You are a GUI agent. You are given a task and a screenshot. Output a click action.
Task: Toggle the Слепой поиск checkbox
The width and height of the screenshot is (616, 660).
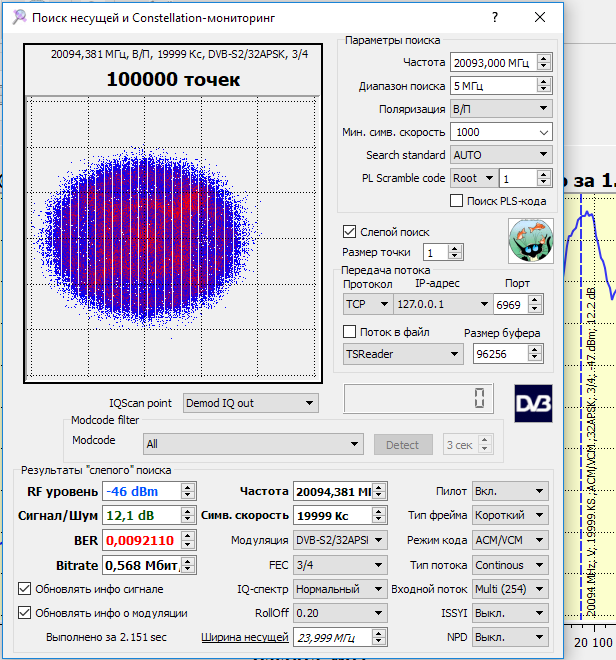(x=350, y=232)
